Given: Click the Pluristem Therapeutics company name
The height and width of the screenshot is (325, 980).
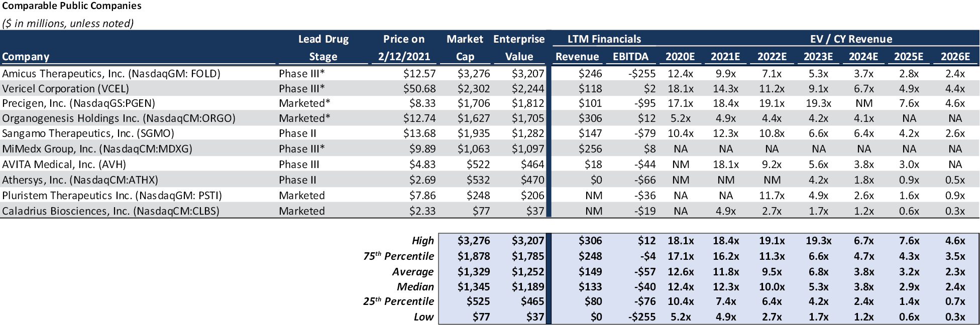Looking at the screenshot, I should pos(112,196).
